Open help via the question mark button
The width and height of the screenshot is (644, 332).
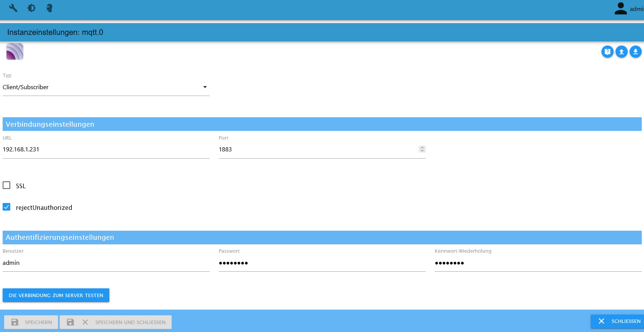coord(607,52)
